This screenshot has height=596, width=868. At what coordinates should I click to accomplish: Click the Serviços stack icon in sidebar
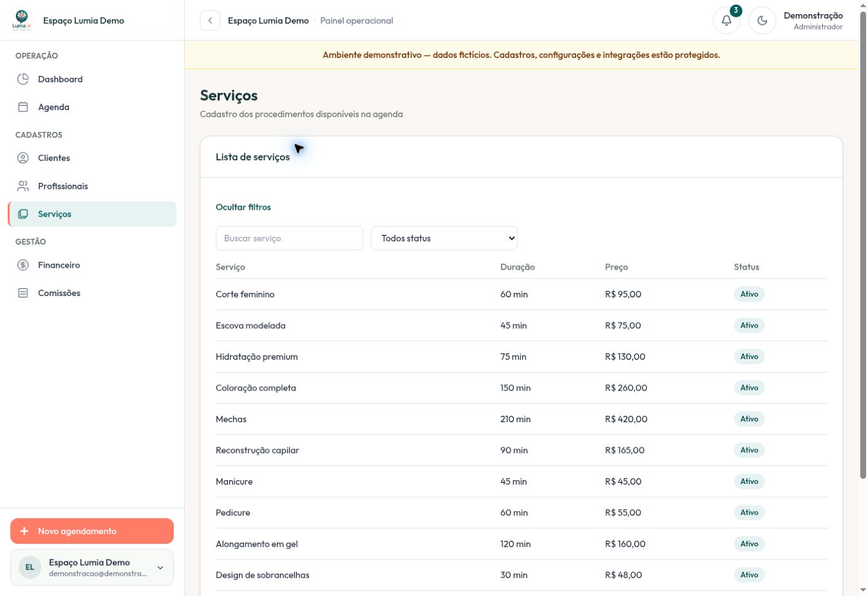23,214
